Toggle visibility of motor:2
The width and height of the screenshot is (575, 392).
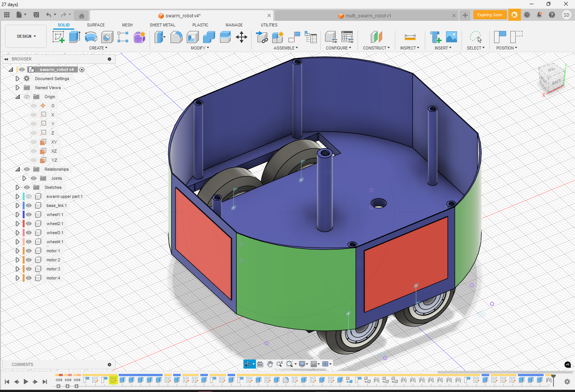click(x=29, y=260)
